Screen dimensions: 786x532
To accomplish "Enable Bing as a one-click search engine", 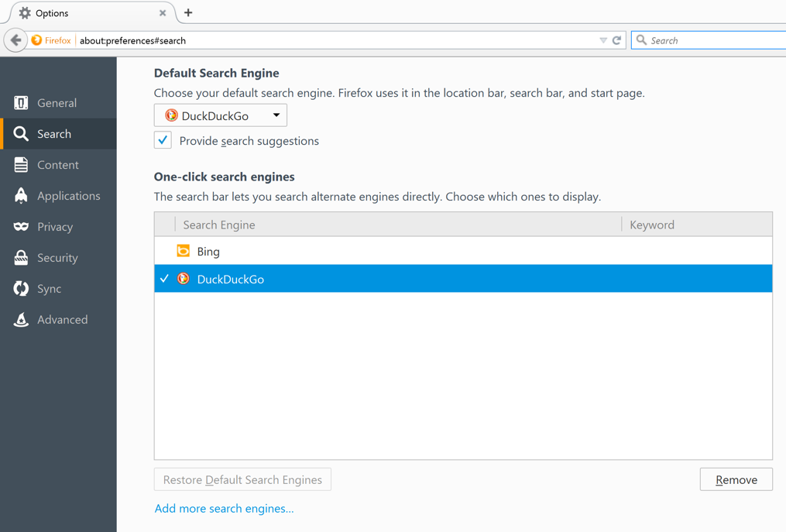I will 165,251.
